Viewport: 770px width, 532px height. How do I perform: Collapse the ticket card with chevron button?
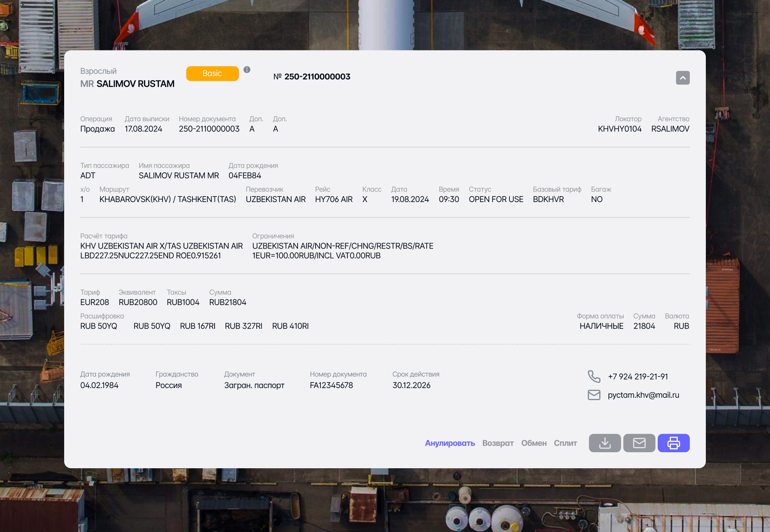pyautogui.click(x=683, y=78)
